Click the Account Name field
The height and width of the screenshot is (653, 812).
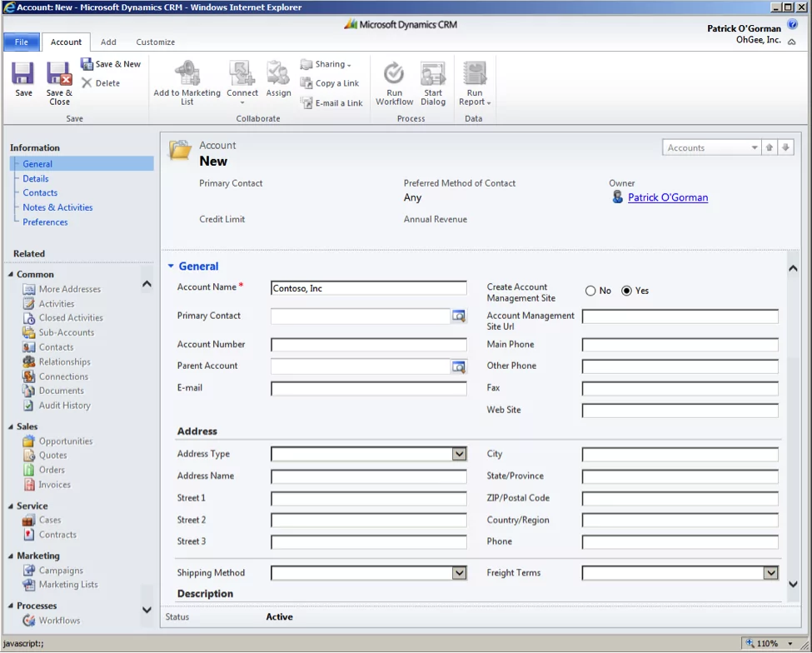pyautogui.click(x=369, y=288)
